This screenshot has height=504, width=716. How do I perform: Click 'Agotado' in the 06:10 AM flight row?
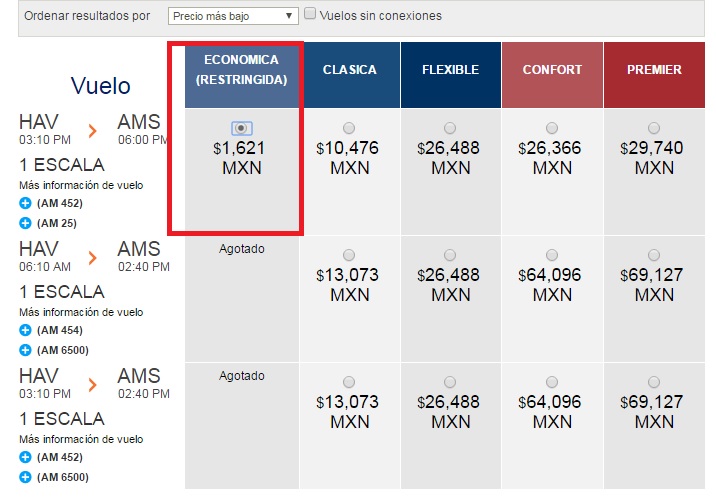pos(242,249)
